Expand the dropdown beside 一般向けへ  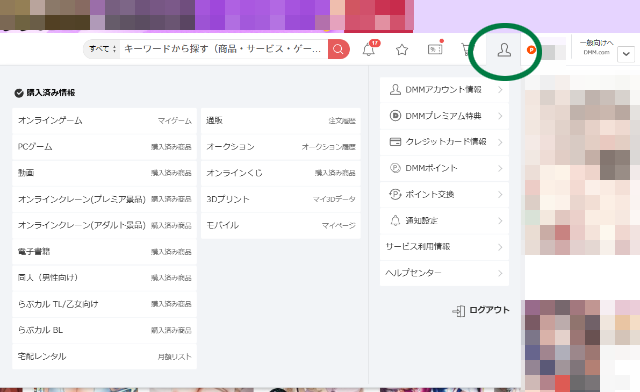[626, 54]
